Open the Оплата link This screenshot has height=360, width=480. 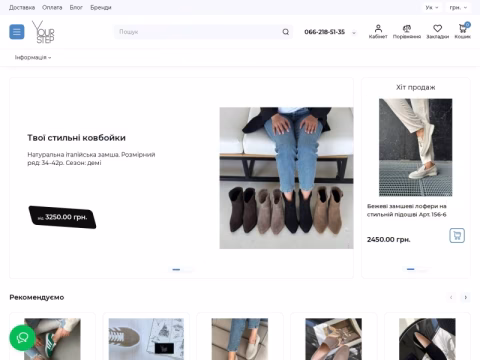pos(52,7)
